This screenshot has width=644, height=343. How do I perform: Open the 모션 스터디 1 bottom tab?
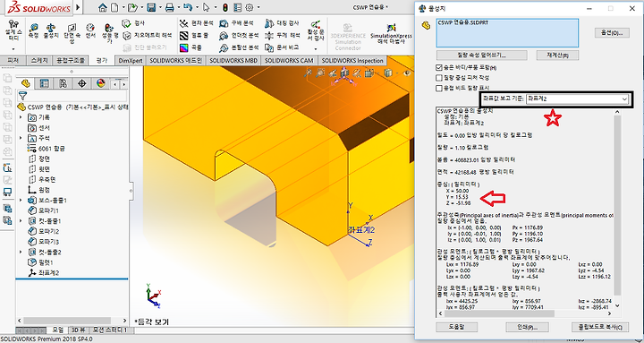tap(111, 330)
